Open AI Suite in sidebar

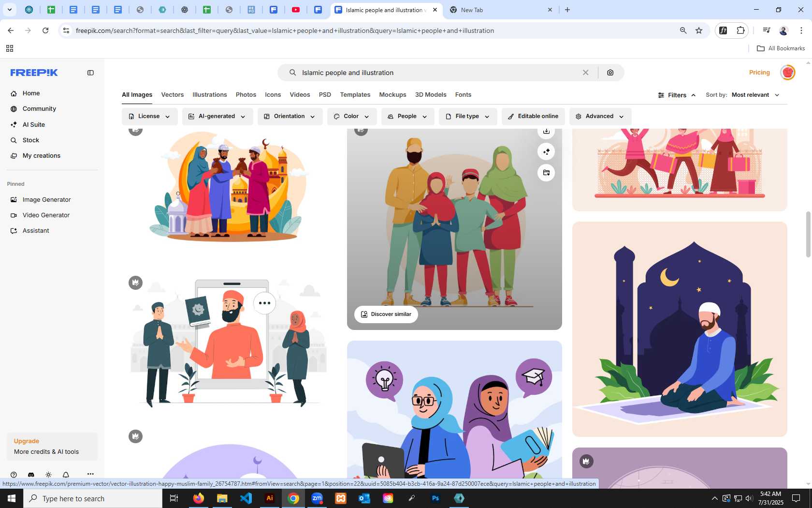point(33,125)
